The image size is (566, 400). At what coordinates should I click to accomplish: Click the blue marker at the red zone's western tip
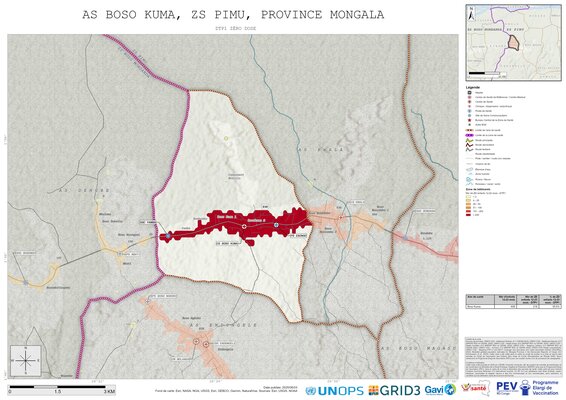(168, 236)
